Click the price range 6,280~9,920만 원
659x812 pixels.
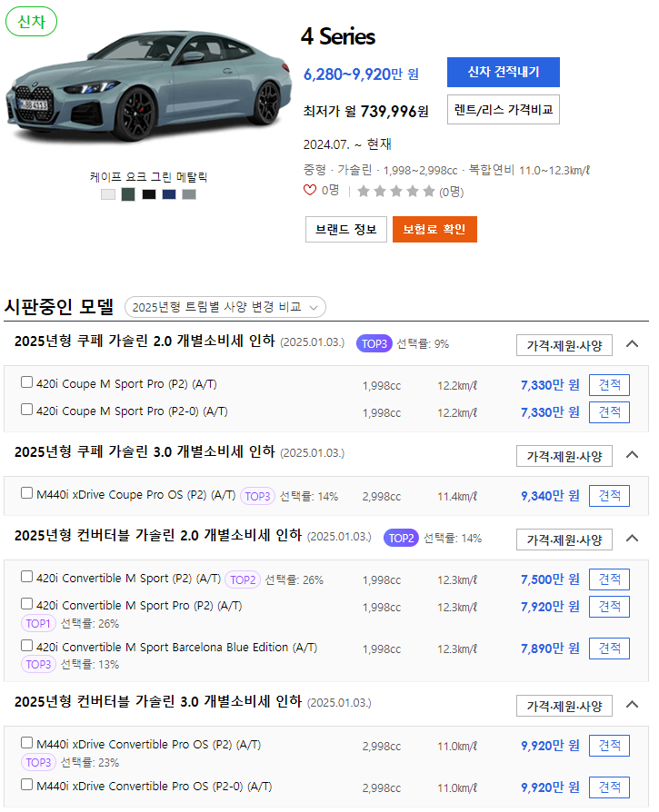coord(361,74)
